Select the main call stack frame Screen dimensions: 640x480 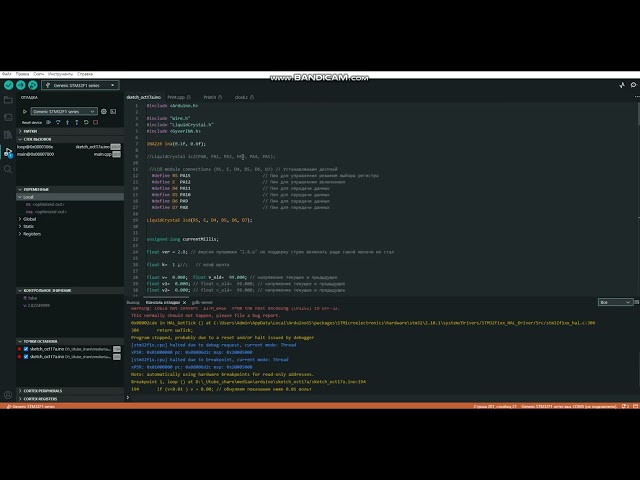click(x=69, y=154)
